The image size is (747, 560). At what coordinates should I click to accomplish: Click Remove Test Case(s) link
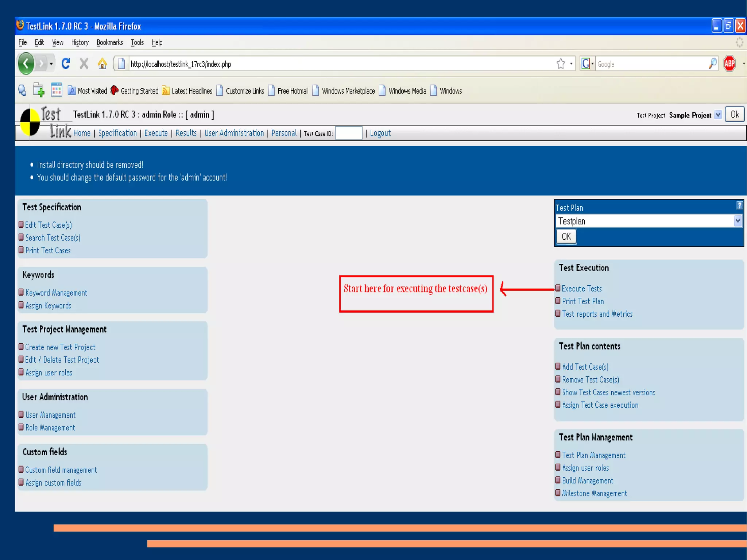(591, 380)
